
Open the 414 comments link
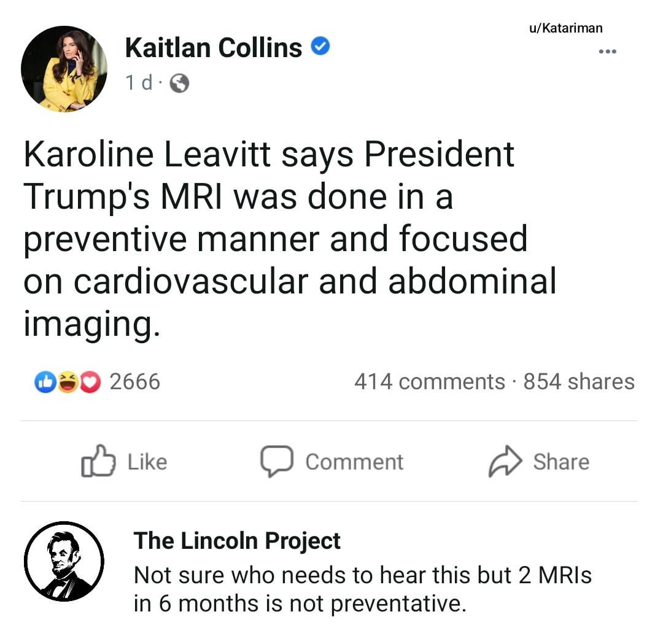(429, 381)
